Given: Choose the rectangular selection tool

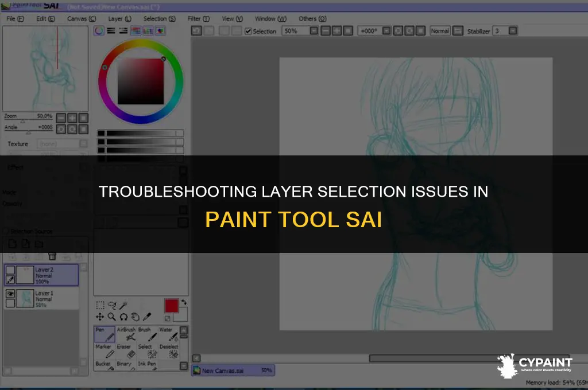Looking at the screenshot, I should 100,305.
